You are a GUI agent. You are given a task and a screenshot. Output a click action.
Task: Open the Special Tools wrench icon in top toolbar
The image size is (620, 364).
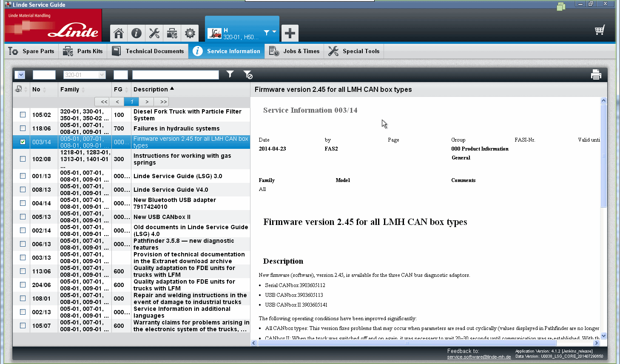[x=154, y=33]
